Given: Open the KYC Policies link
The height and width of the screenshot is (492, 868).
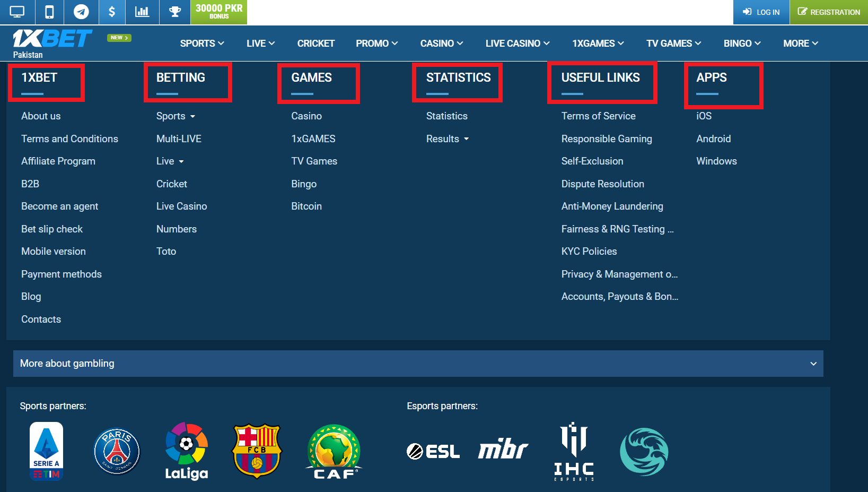Looking at the screenshot, I should [589, 252].
